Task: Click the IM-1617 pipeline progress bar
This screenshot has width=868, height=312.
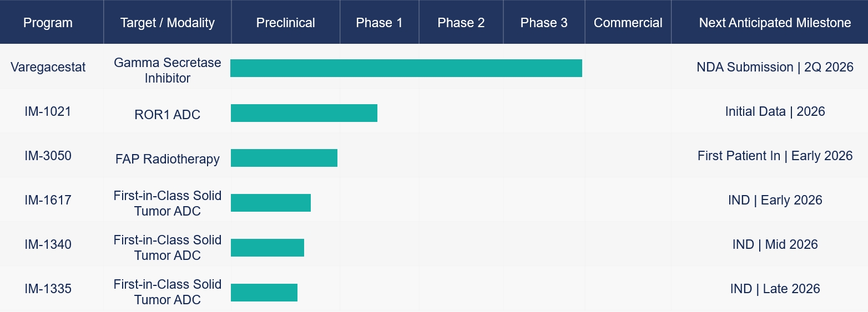Action: point(270,203)
